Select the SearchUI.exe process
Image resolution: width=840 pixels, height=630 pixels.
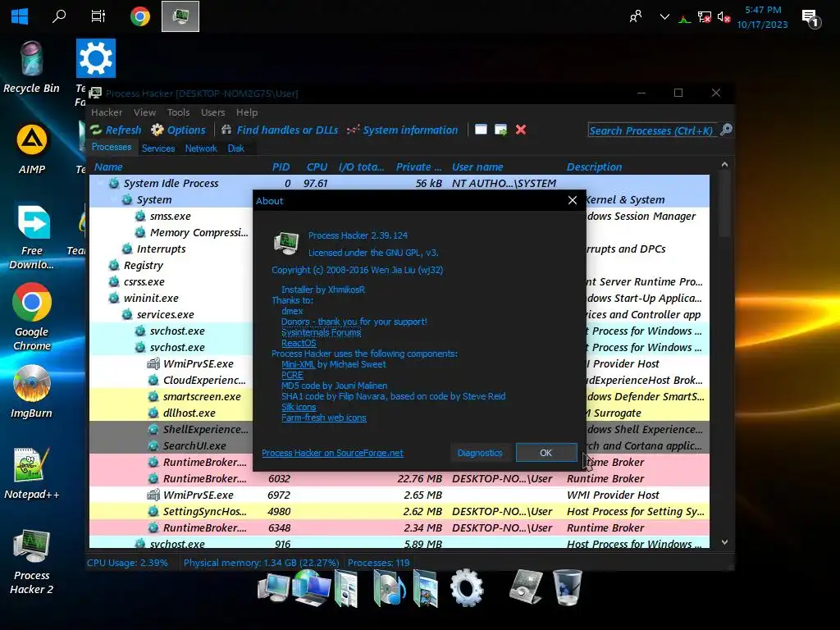tap(194, 445)
